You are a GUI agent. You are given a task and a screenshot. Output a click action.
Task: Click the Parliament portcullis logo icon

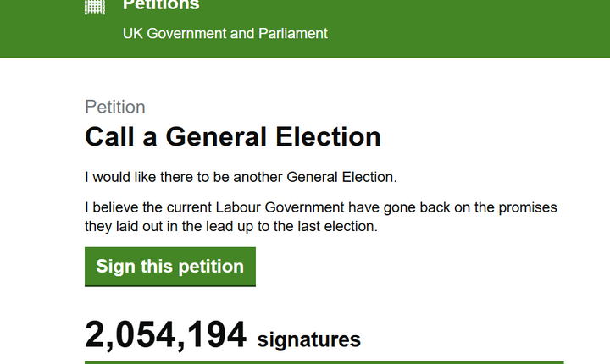(x=95, y=7)
